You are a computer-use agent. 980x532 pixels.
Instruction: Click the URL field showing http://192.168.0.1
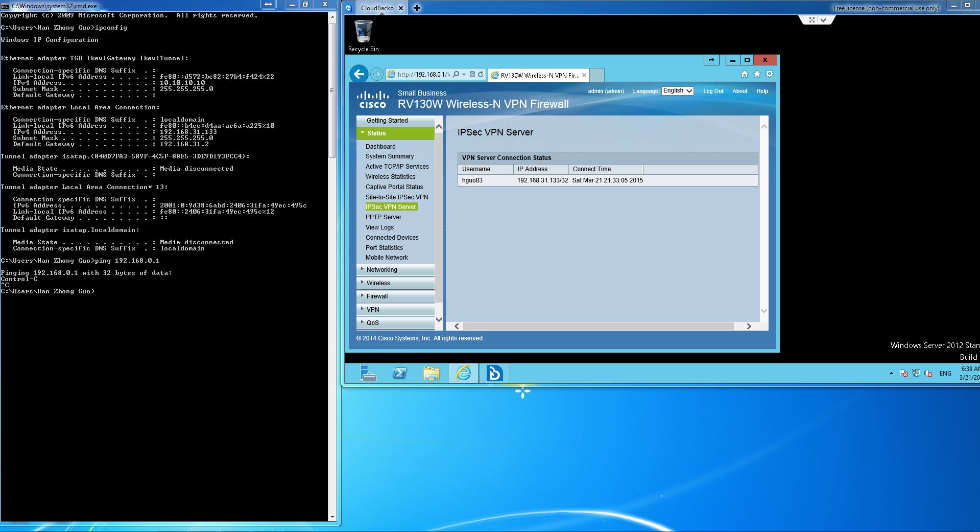pos(423,75)
